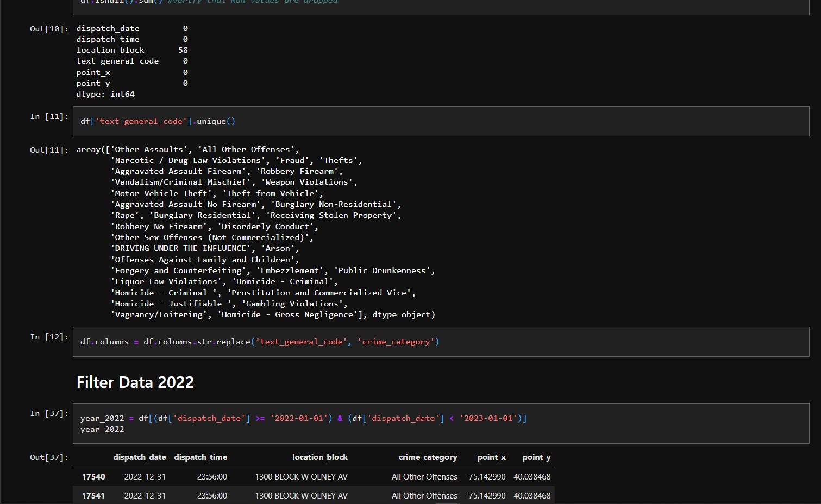Image resolution: width=821 pixels, height=504 pixels.
Task: Click the Out[10] output prompt label
Action: (49, 29)
